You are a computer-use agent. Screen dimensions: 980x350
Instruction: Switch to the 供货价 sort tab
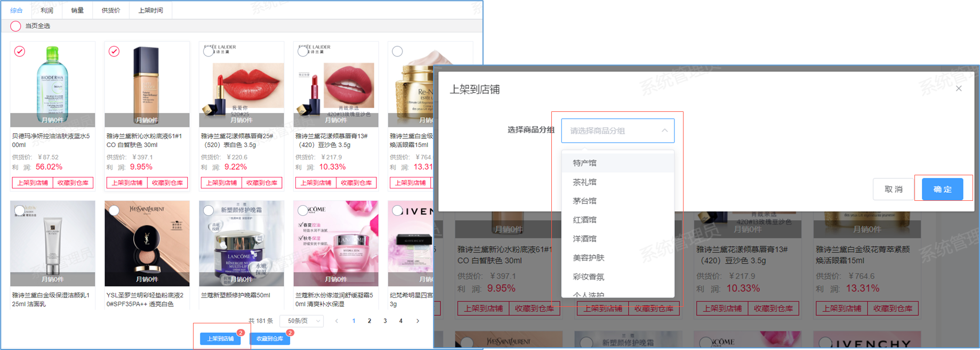tap(111, 10)
